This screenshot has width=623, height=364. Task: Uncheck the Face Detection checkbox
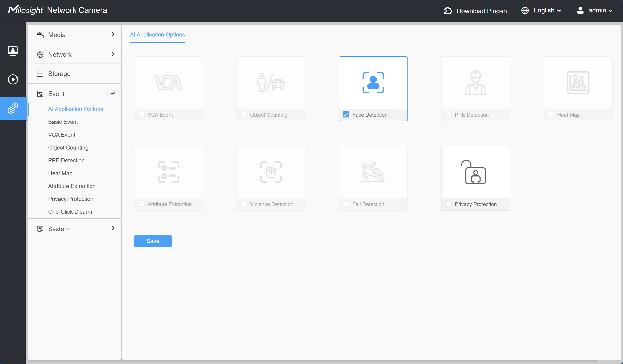[346, 114]
